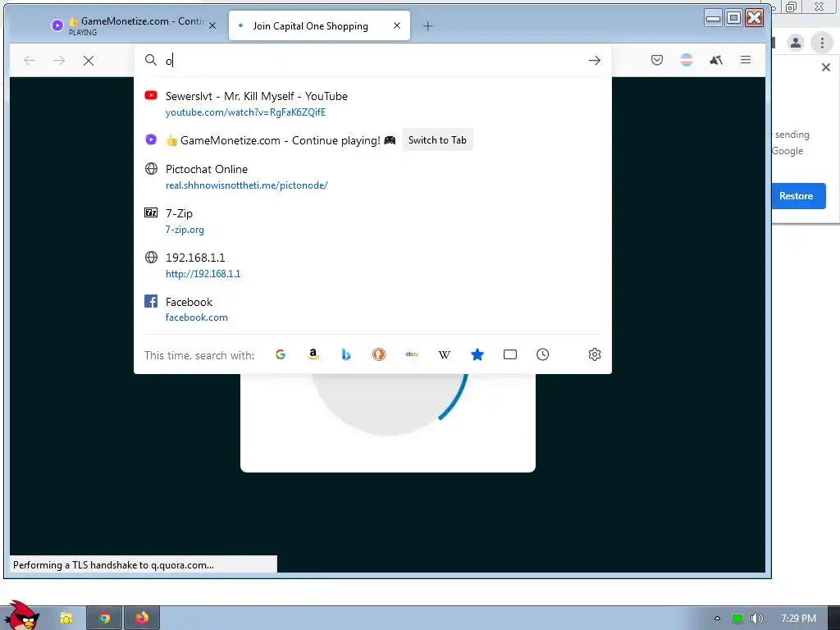This screenshot has height=630, width=840.
Task: Click the magnifier icon in the address bar
Action: (x=151, y=60)
